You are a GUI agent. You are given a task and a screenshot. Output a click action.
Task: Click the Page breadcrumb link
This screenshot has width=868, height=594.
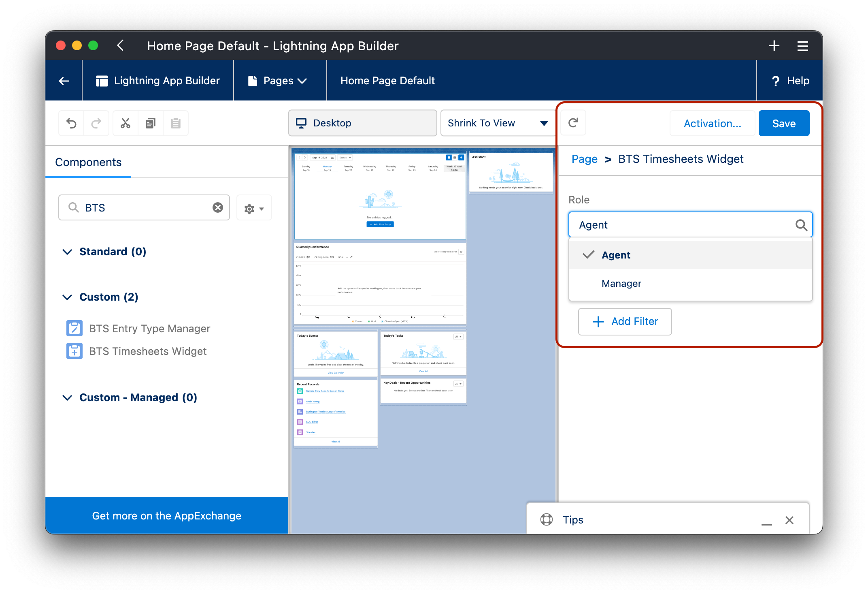coord(584,159)
